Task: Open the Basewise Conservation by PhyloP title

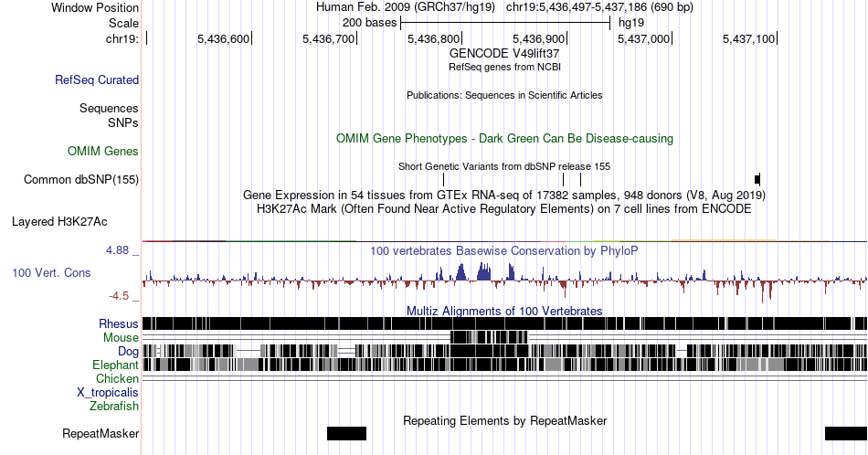Action: pos(504,250)
